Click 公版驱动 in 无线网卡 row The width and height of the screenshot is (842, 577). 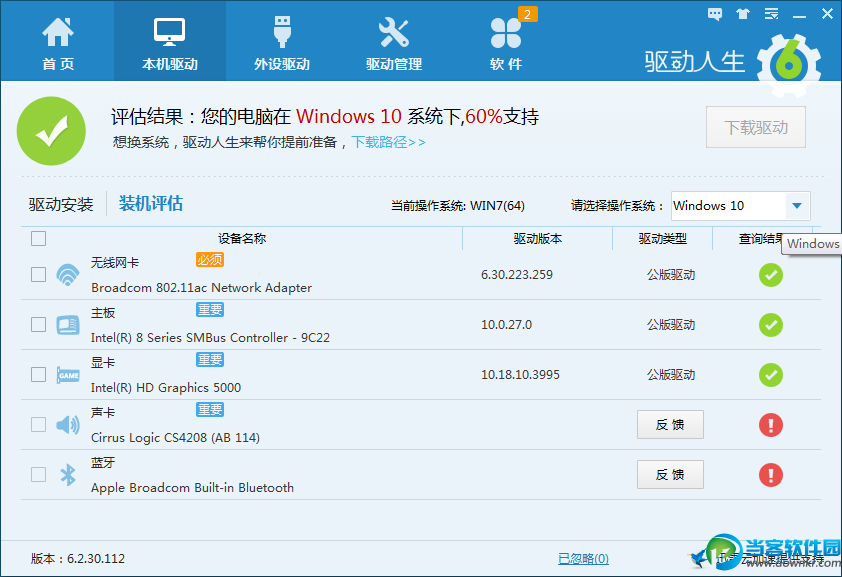point(671,275)
